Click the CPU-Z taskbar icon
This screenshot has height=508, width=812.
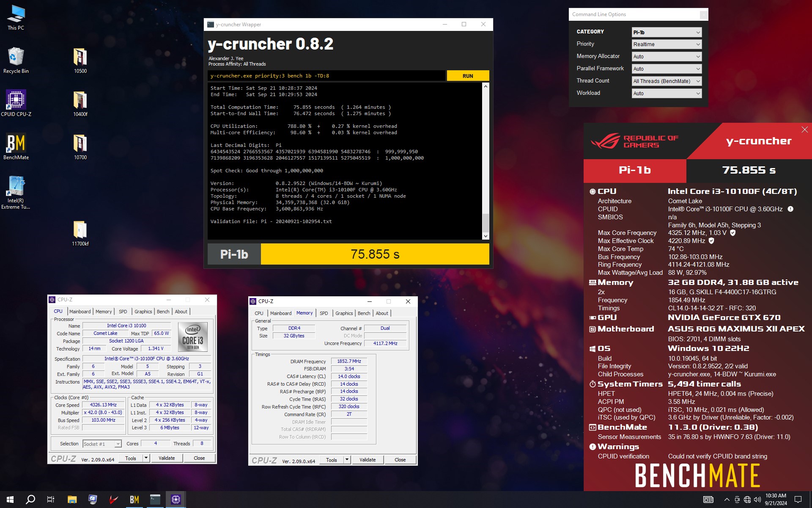tap(176, 500)
